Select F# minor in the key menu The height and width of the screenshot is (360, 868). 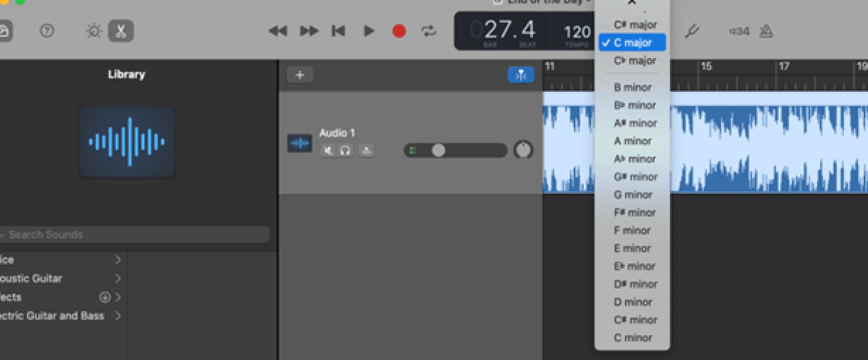click(x=634, y=212)
